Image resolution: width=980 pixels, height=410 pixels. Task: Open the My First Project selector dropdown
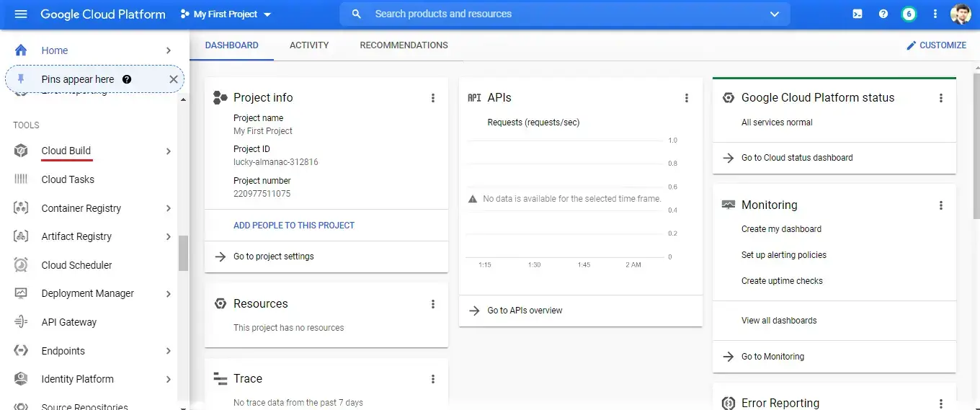pyautogui.click(x=226, y=14)
